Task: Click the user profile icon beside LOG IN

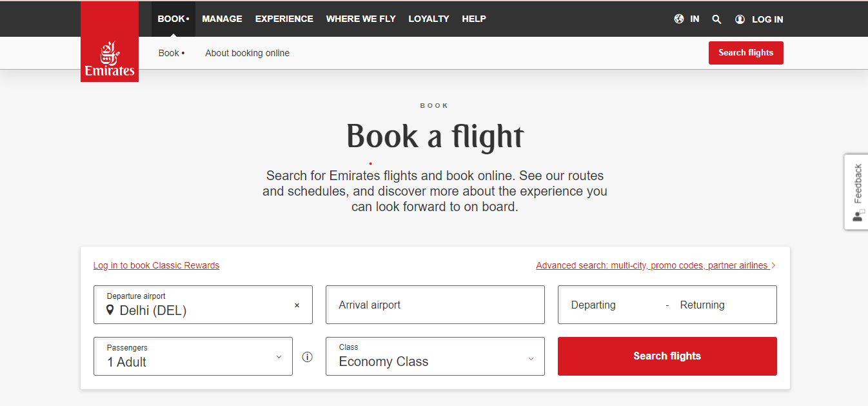Action: click(x=740, y=19)
